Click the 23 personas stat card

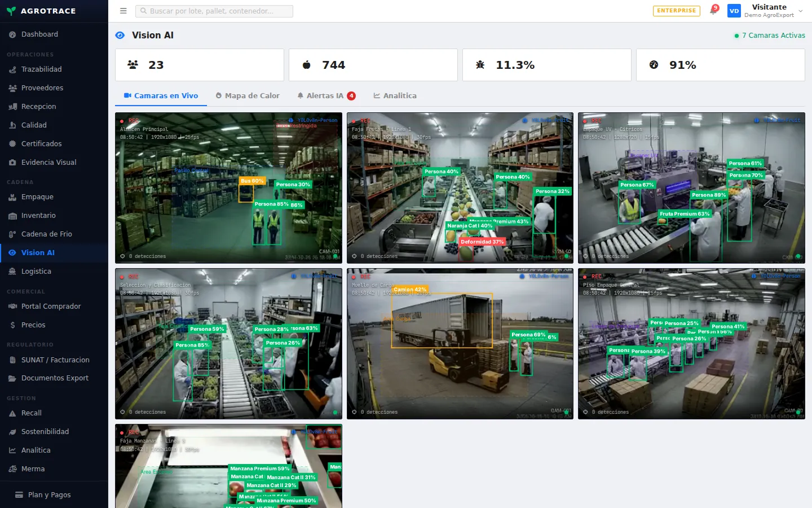click(200, 65)
